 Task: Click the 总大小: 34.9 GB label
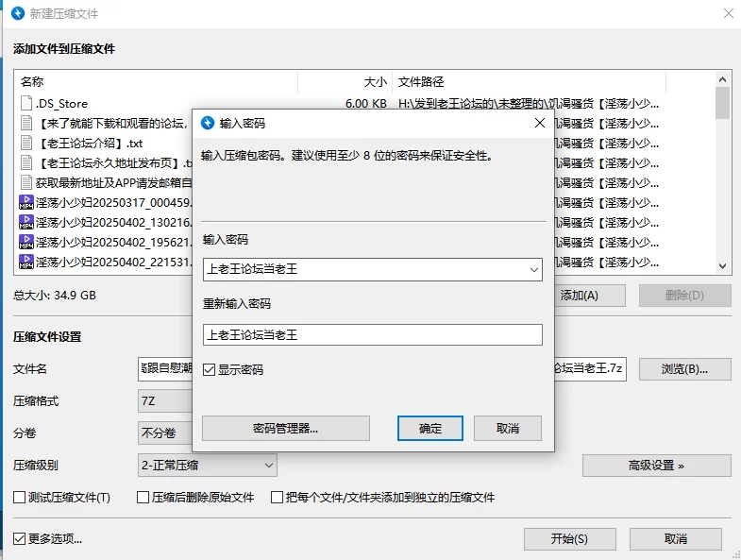click(x=55, y=296)
